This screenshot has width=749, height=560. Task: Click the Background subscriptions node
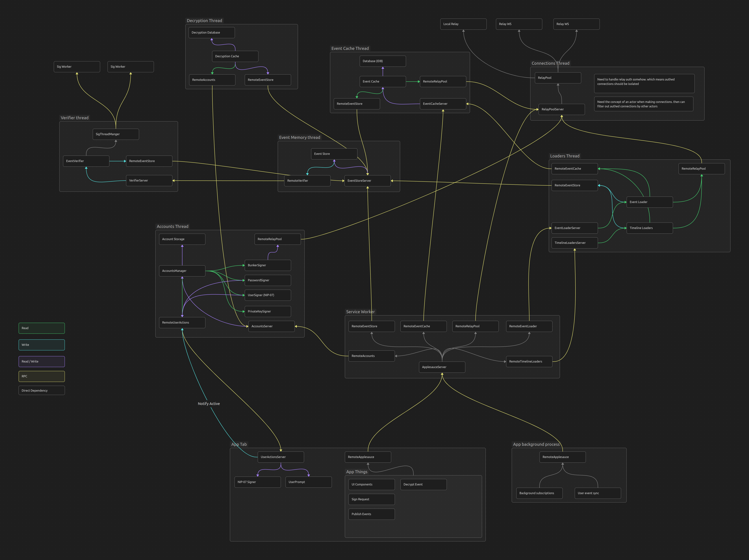[539, 493]
